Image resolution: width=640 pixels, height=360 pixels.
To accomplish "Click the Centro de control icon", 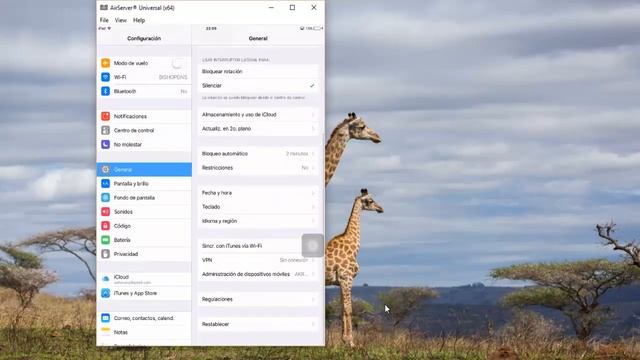I will click(x=105, y=130).
